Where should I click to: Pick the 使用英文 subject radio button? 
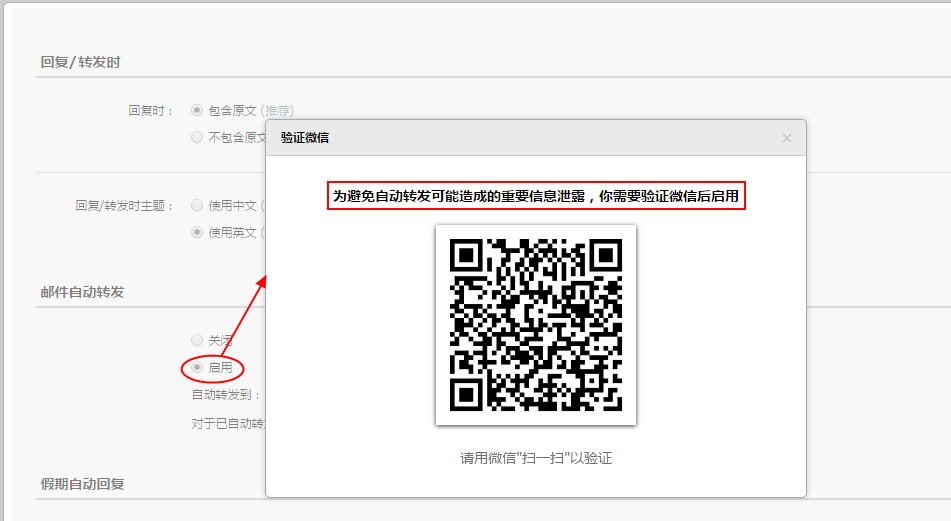click(x=197, y=232)
